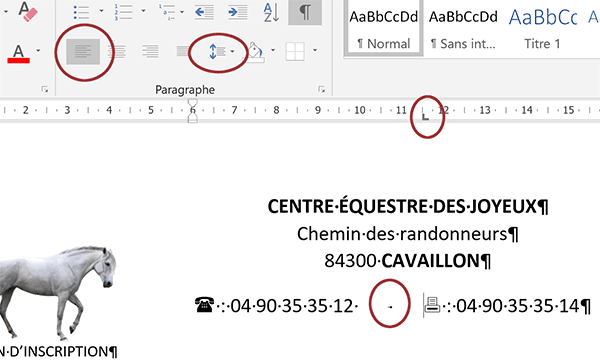Decrease the paragraph indent
The height and width of the screenshot is (364, 600).
tap(204, 12)
